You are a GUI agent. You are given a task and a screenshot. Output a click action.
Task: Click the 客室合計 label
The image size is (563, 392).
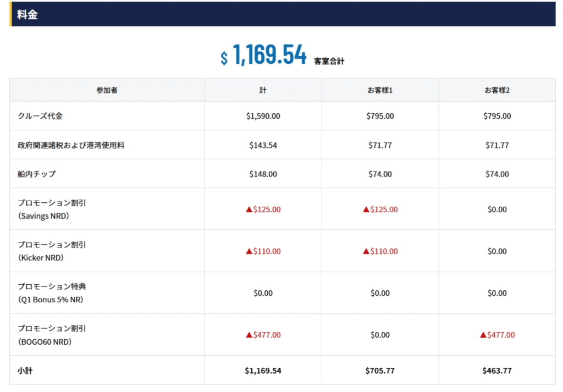tap(329, 62)
